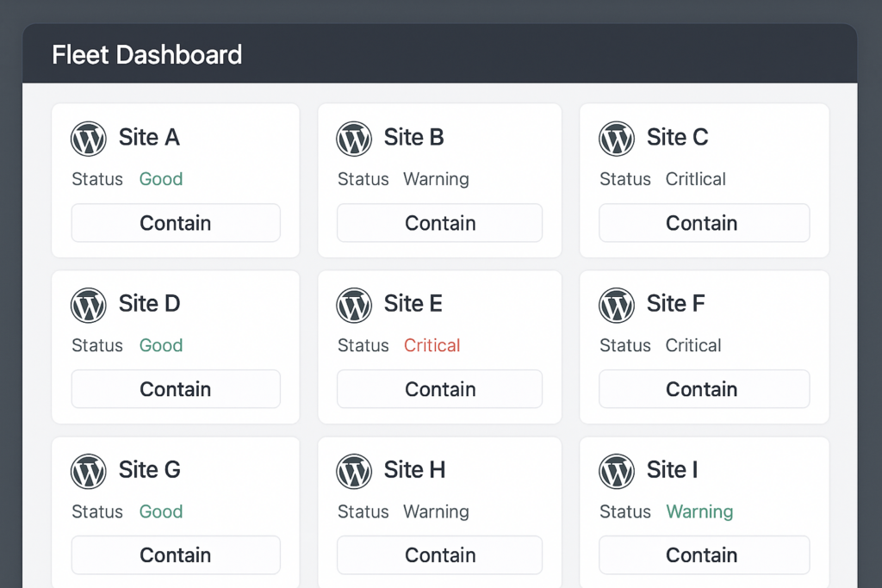
Task: Click Contain for Site F
Action: 704,388
